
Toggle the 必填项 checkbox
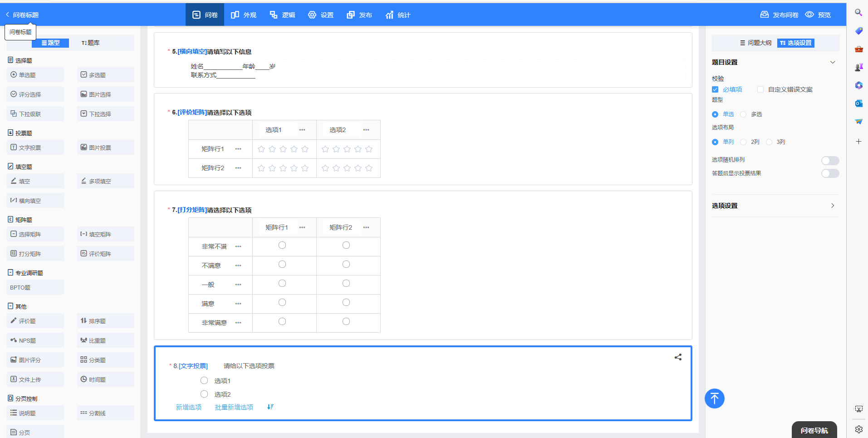pyautogui.click(x=715, y=89)
